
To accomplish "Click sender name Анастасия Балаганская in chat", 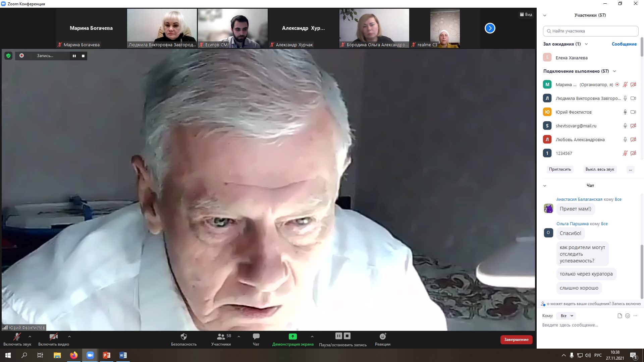I will tap(579, 199).
